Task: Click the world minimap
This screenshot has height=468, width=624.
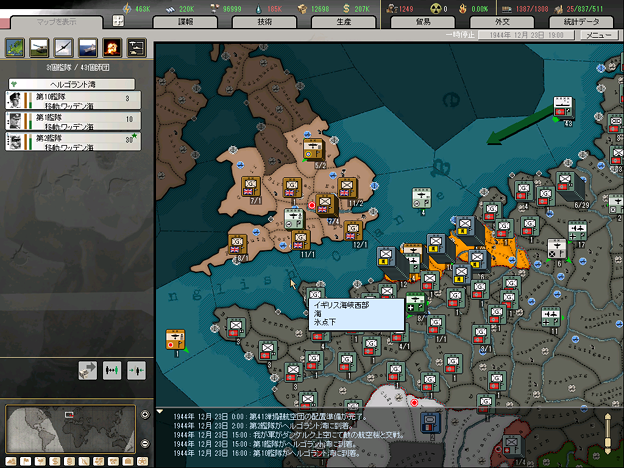Action: pyautogui.click(x=70, y=429)
